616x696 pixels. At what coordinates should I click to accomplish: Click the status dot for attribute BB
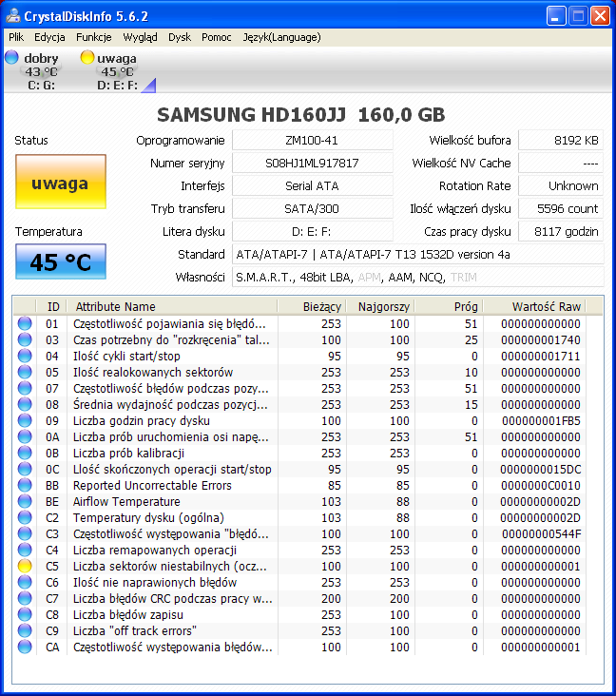click(25, 485)
